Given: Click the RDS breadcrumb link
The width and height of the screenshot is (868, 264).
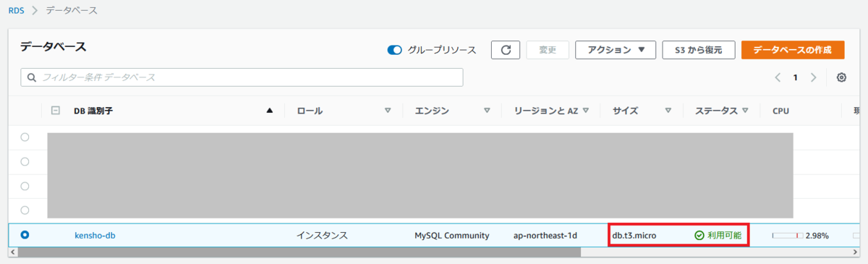Looking at the screenshot, I should click(17, 11).
